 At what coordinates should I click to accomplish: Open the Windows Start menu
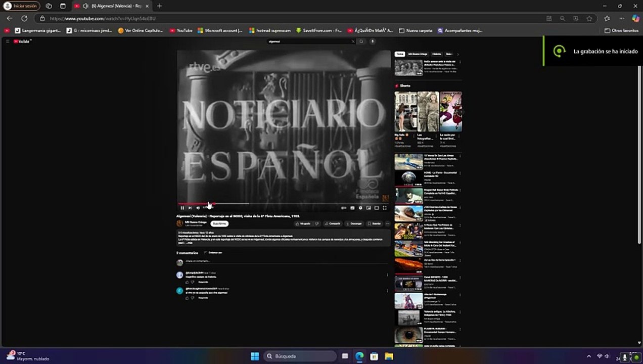coord(255,356)
